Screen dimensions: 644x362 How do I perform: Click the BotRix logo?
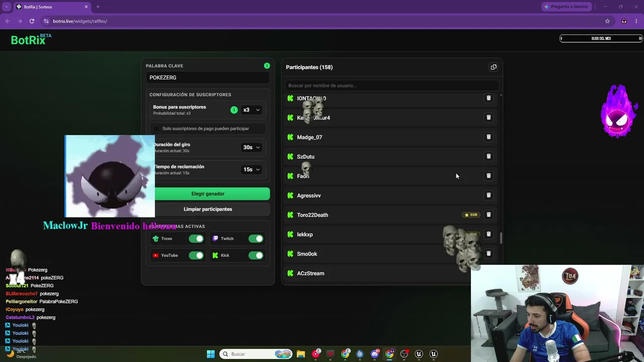click(31, 40)
